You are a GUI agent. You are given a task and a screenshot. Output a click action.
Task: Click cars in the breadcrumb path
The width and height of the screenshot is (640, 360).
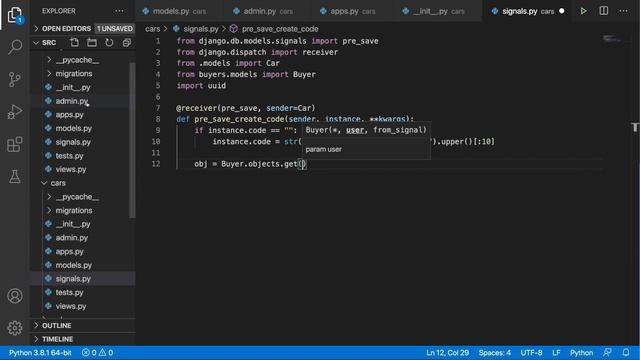point(153,29)
